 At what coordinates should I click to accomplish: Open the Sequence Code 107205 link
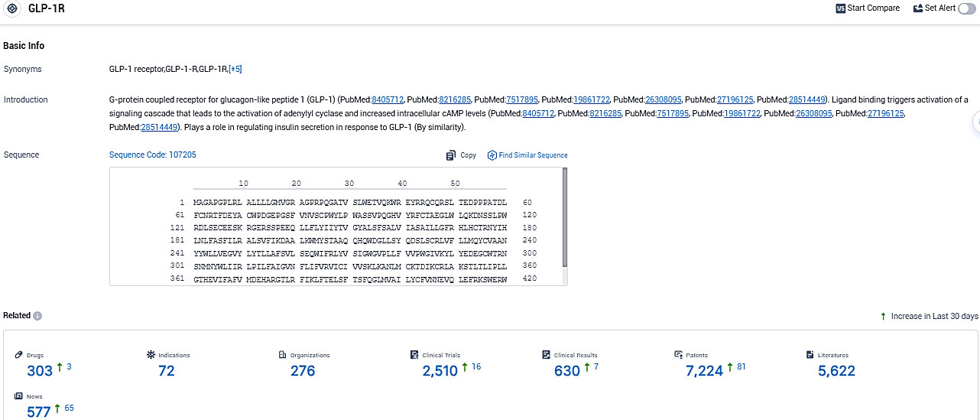(153, 155)
